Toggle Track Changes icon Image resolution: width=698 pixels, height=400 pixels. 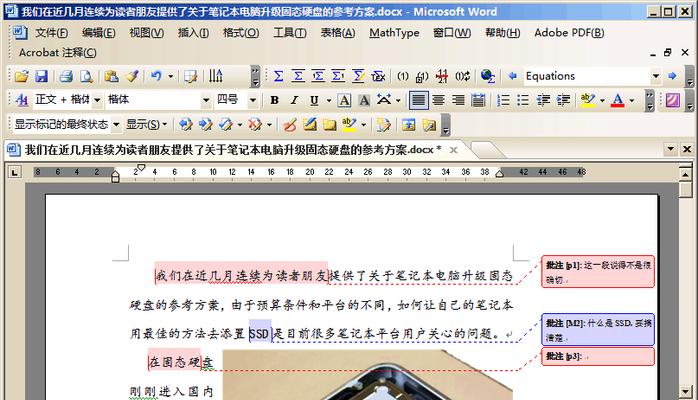point(384,125)
